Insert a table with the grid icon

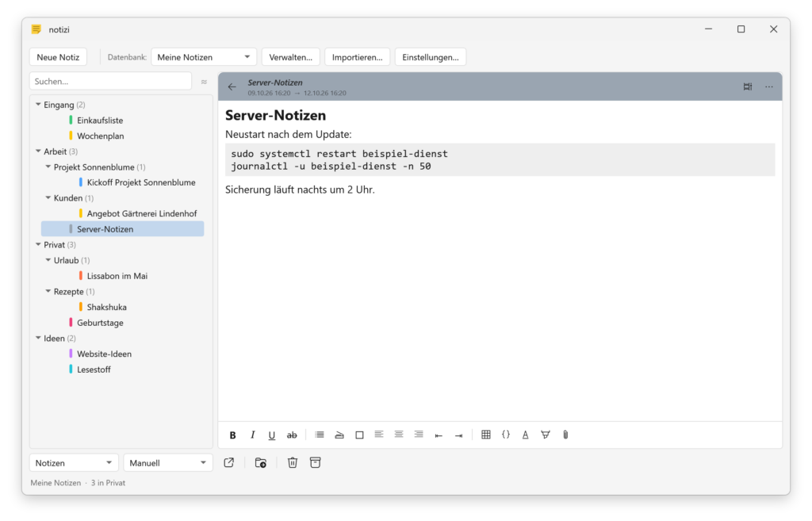(x=486, y=435)
